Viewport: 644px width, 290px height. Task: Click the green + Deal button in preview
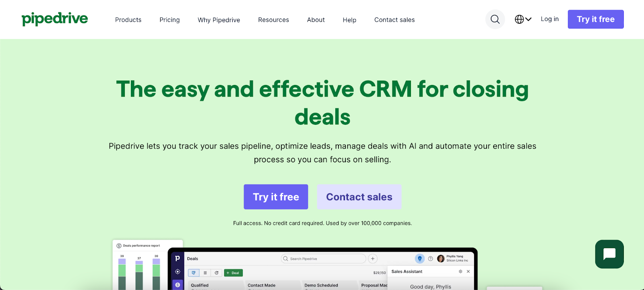coord(233,273)
